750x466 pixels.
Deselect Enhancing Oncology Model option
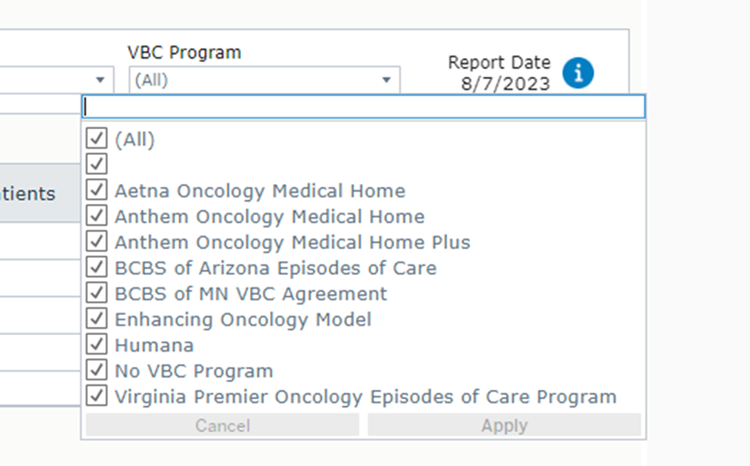(97, 319)
